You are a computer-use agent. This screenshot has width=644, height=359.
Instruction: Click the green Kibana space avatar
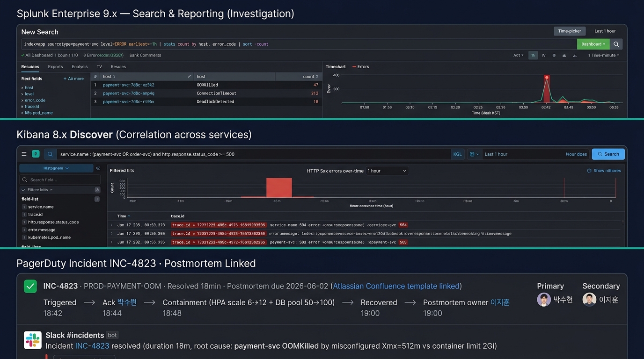(x=36, y=154)
